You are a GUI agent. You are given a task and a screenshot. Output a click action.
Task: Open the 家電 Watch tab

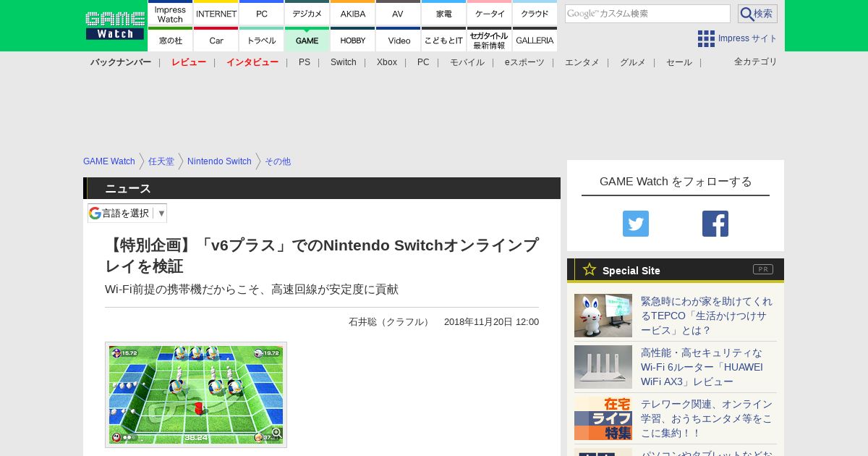tap(443, 12)
